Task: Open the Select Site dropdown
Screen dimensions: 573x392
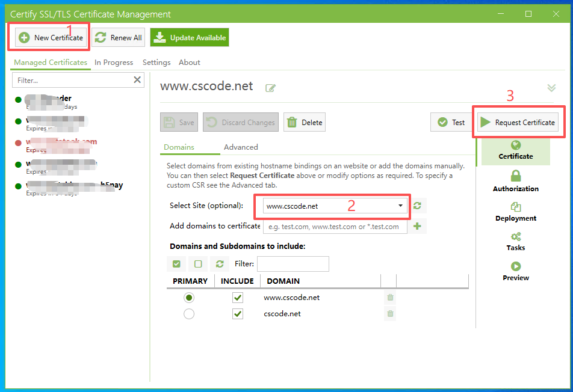Action: (400, 206)
